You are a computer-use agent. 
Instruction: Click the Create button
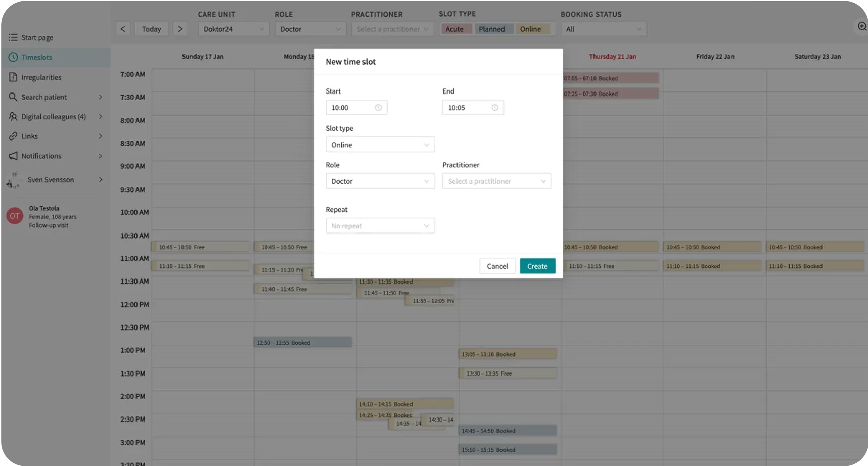[x=537, y=266]
